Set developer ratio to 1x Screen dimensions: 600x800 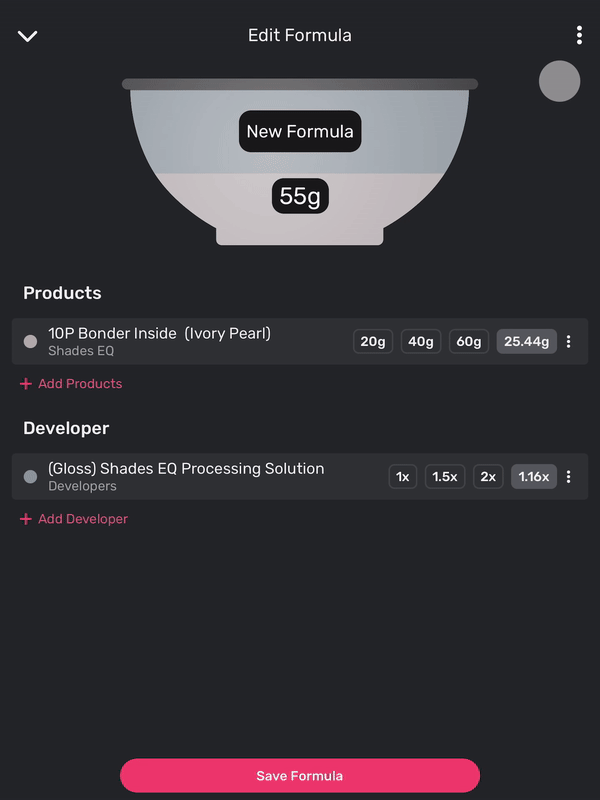[402, 477]
